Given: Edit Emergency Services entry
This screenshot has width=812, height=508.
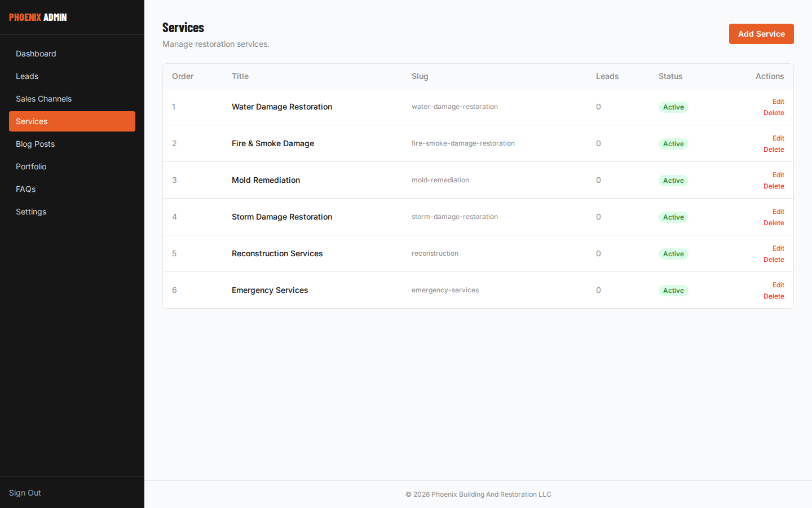Looking at the screenshot, I should 778,285.
